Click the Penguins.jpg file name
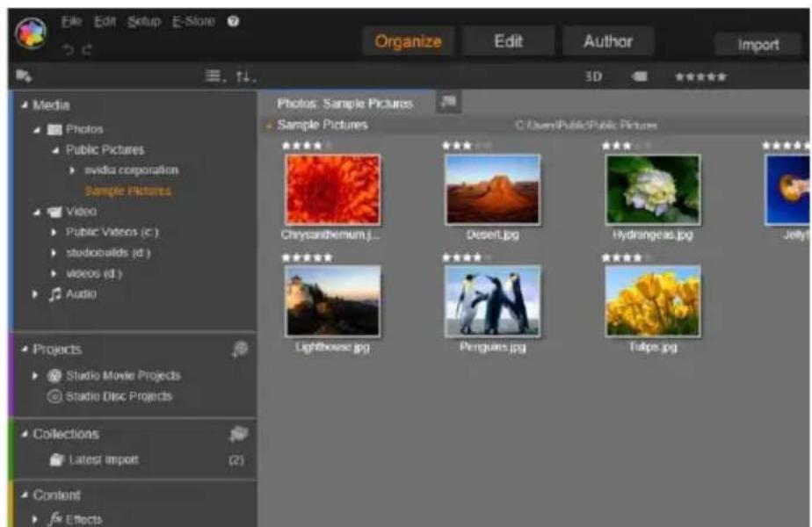The image size is (812, 527). [x=492, y=347]
